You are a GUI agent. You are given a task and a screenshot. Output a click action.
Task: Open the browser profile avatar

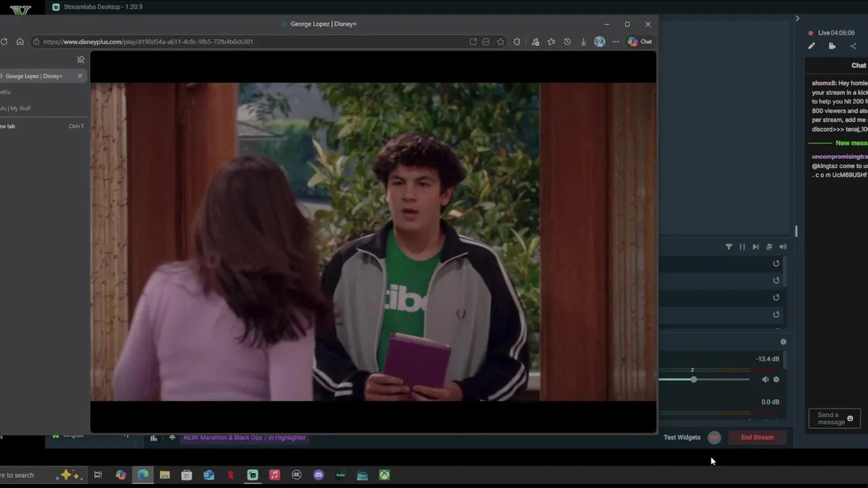(599, 41)
